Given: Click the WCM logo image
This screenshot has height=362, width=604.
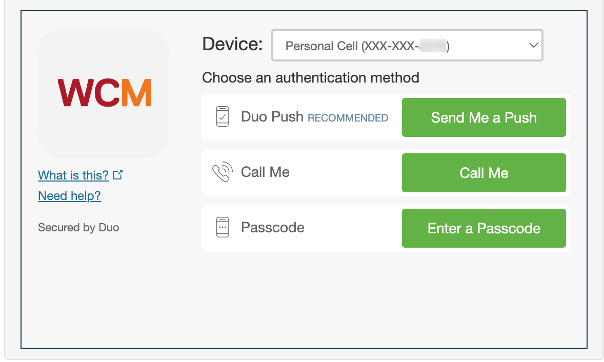Looking at the screenshot, I should [104, 93].
